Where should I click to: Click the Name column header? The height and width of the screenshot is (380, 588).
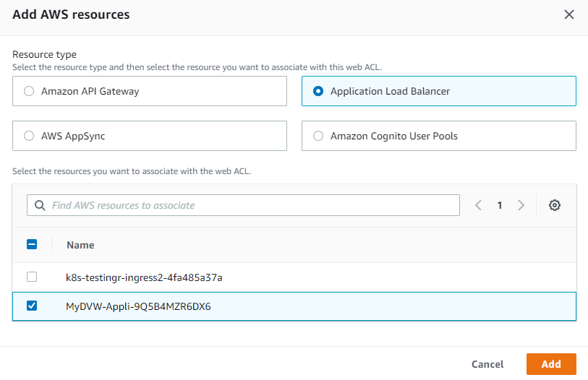[x=80, y=245]
